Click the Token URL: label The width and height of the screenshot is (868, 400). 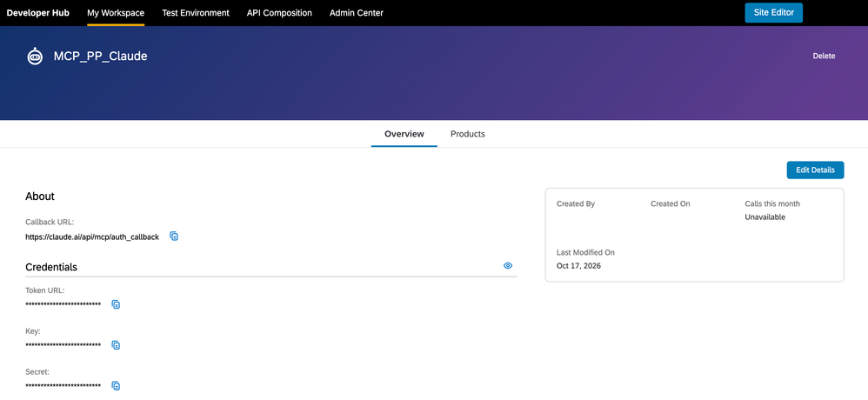pyautogui.click(x=45, y=290)
